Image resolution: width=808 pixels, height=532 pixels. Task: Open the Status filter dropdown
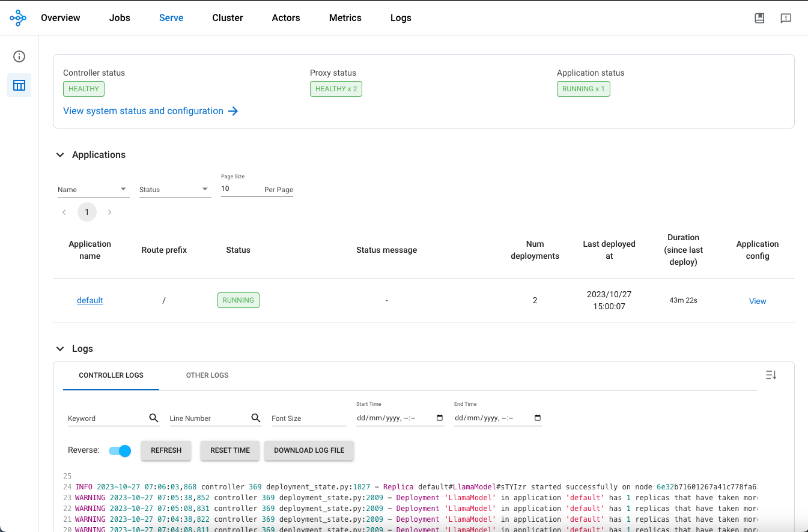point(175,189)
